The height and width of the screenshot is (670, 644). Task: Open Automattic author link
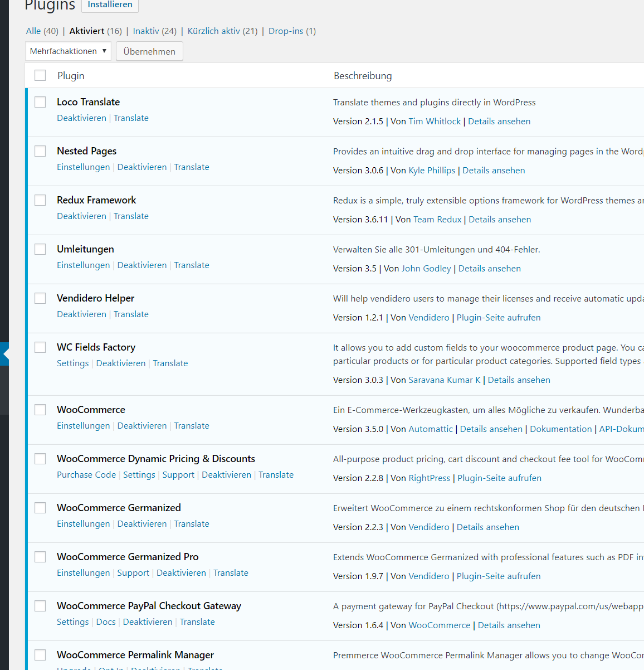click(431, 429)
